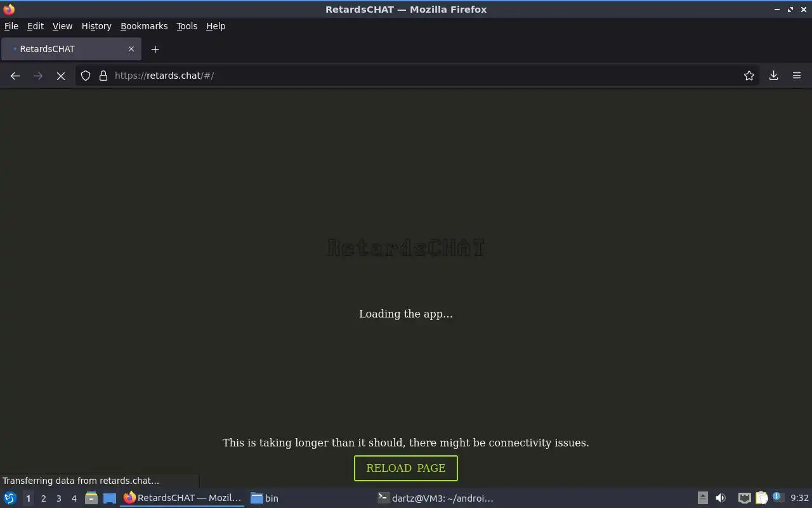View site security via padlock icon

[x=103, y=76]
